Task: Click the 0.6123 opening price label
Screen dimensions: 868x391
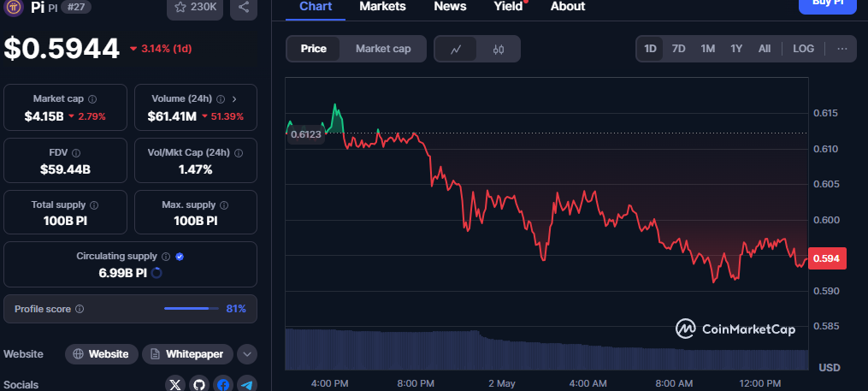Action: click(305, 134)
